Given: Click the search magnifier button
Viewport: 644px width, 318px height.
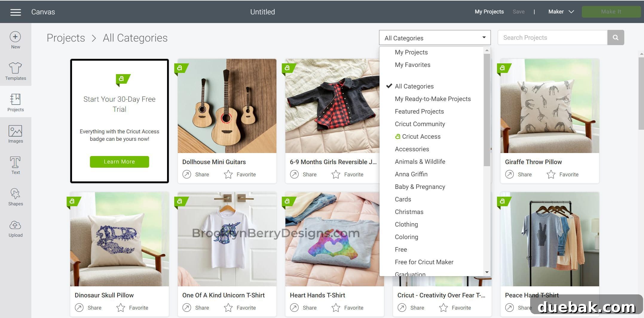Looking at the screenshot, I should click(616, 38).
